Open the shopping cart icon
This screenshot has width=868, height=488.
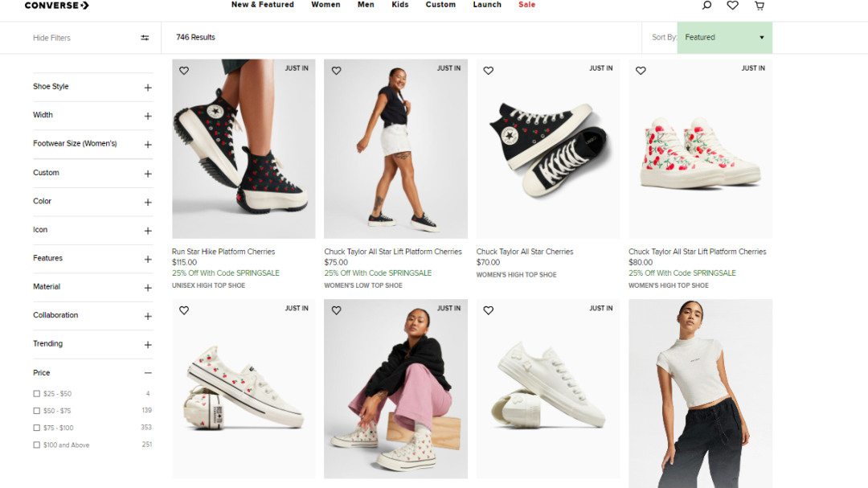click(759, 5)
